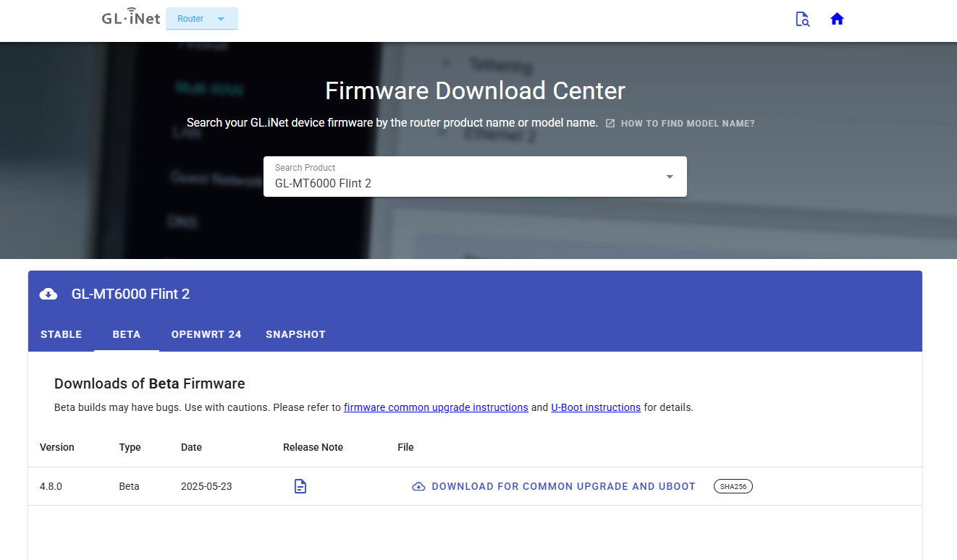Image resolution: width=957 pixels, height=560 pixels.
Task: Open the 4.8.0 release note icon
Action: (x=300, y=486)
